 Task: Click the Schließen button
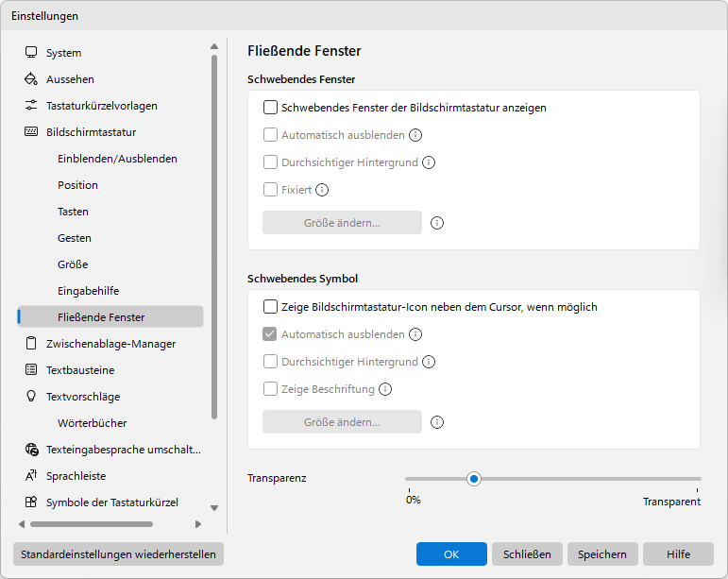(x=527, y=553)
